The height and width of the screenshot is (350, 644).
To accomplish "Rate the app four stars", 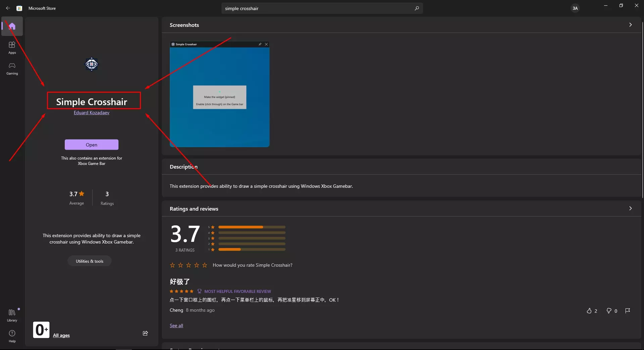I will [197, 265].
